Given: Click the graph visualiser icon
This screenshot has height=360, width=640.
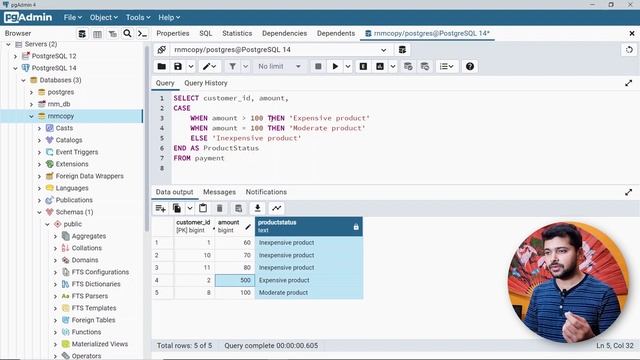Looking at the screenshot, I should click(x=277, y=208).
